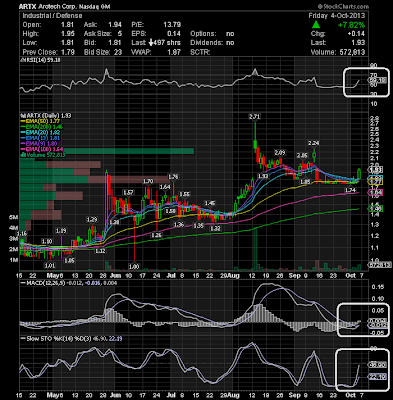Click the Prev Close 1.79 value
393x400 pixels.
point(68,52)
